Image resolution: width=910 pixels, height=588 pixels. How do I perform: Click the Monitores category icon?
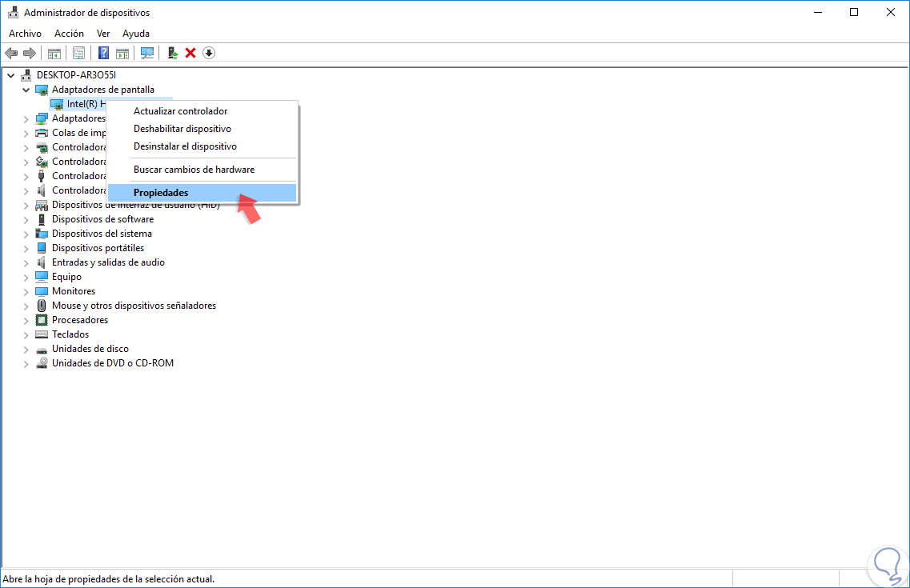click(41, 291)
